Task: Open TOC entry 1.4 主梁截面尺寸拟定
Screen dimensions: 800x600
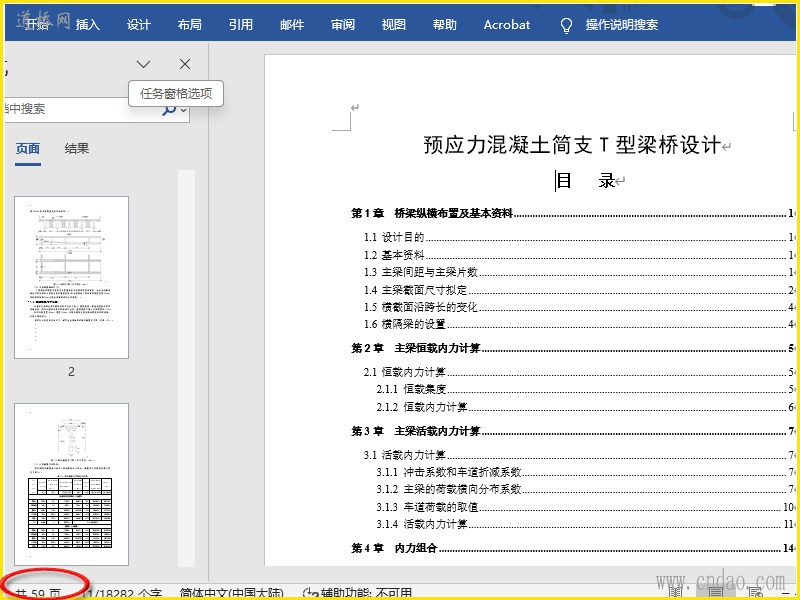Action: [579, 290]
